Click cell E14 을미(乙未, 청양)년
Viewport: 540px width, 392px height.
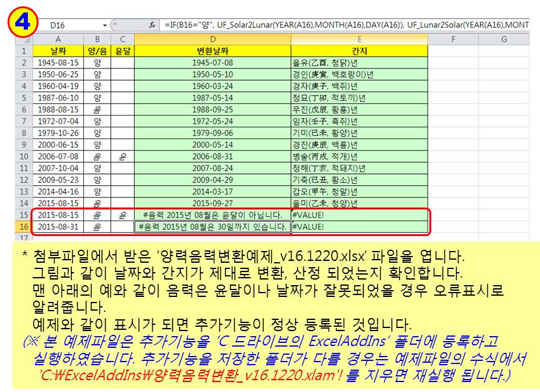point(359,203)
